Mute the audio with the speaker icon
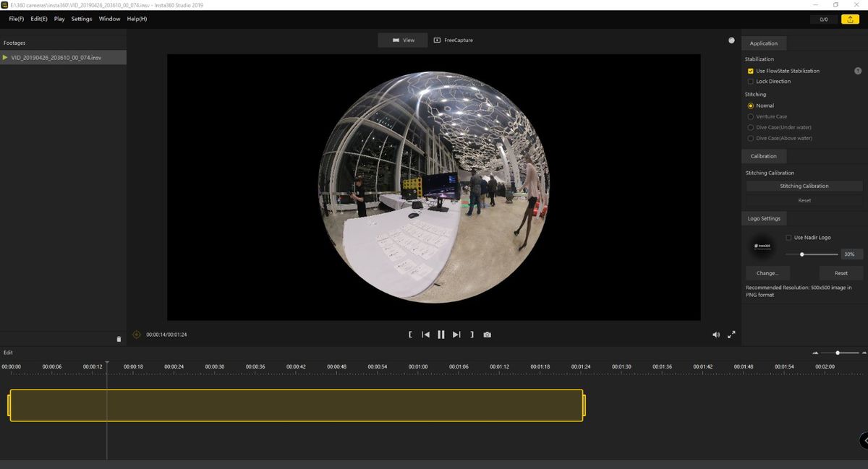 click(716, 335)
